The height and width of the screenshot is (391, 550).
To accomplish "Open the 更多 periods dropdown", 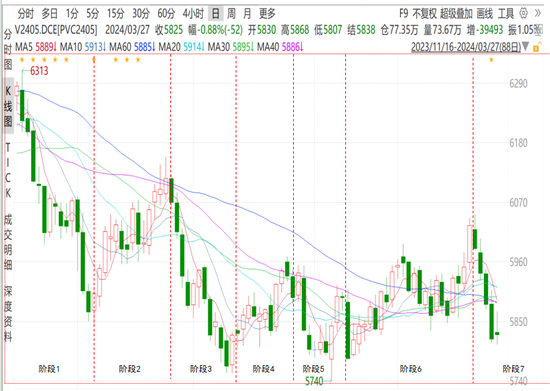I will click(x=267, y=14).
